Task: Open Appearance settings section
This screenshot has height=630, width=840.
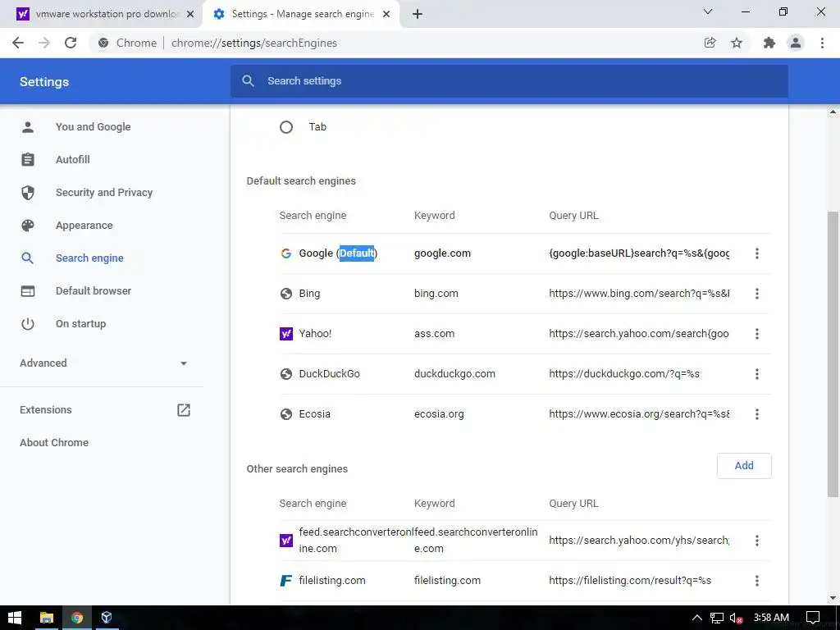Action: 84,226
